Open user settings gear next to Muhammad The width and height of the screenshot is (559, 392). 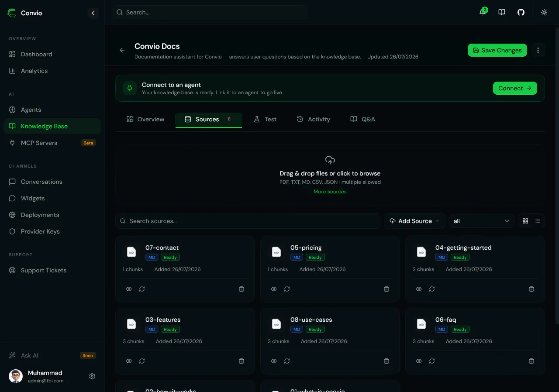coord(92,376)
